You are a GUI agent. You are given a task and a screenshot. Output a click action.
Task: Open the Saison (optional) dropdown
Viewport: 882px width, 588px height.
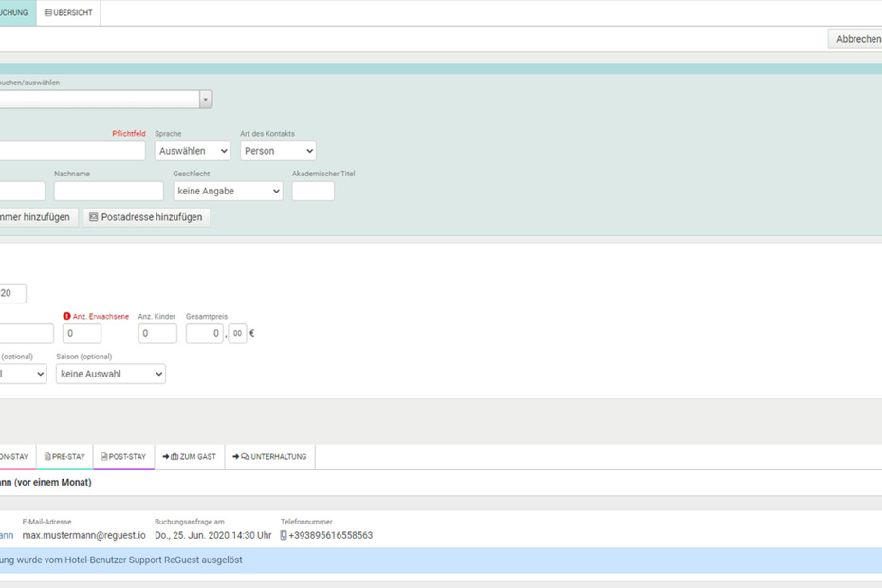coord(111,375)
